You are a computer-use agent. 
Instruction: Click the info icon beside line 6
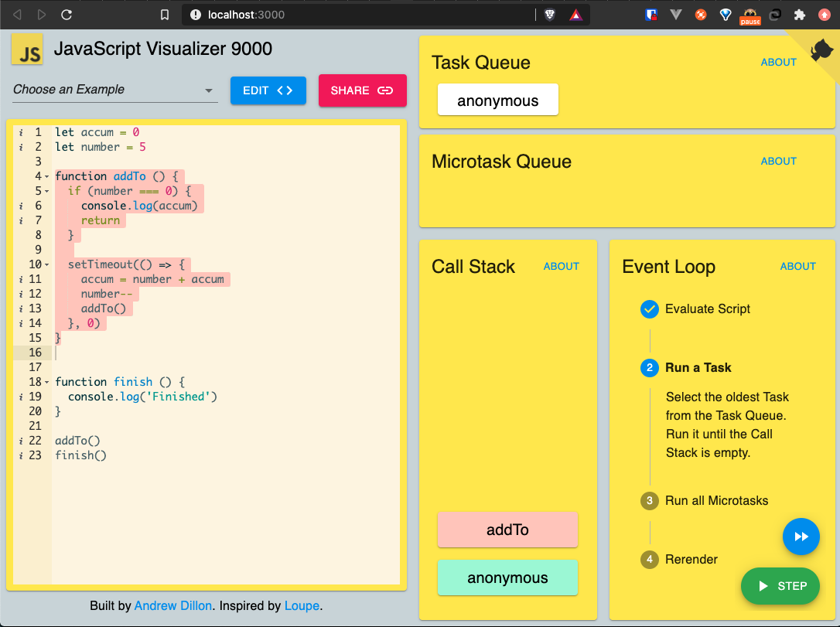21,206
